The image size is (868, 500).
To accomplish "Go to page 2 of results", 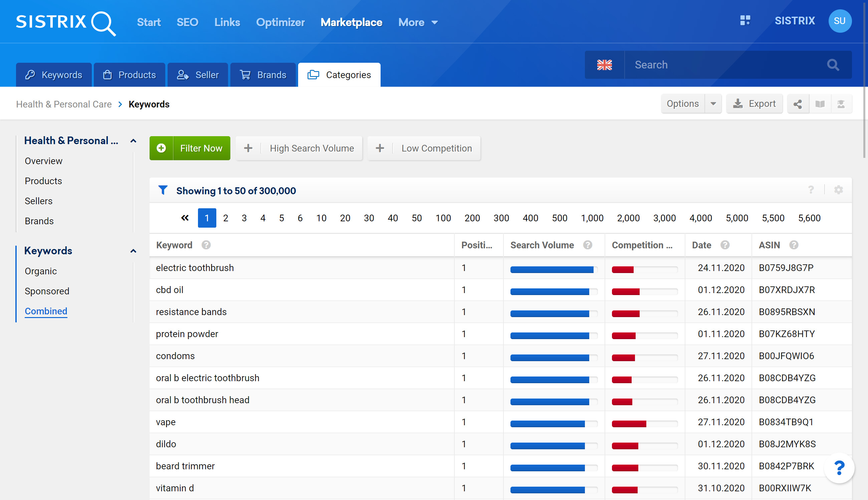I will (225, 218).
